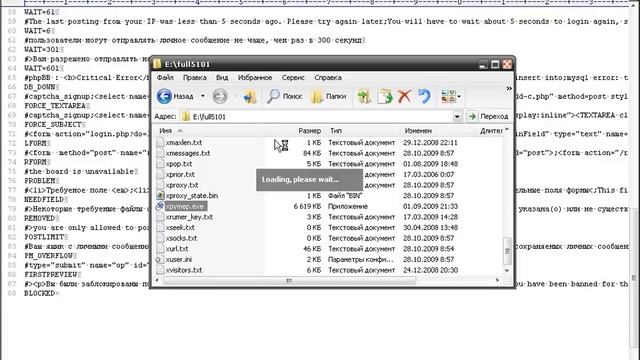Screen dimensions: 640x360
Task: Open the Views icon dropdown
Action: click(451, 96)
